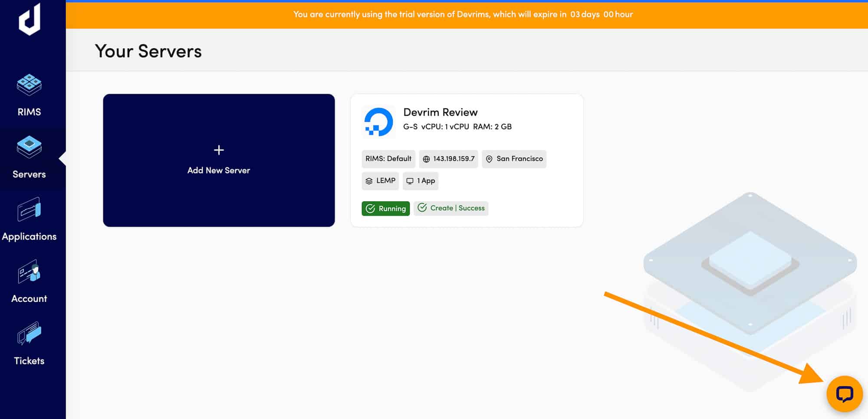Click the location pin beside San Francisco
This screenshot has width=868, height=419.
click(490, 159)
